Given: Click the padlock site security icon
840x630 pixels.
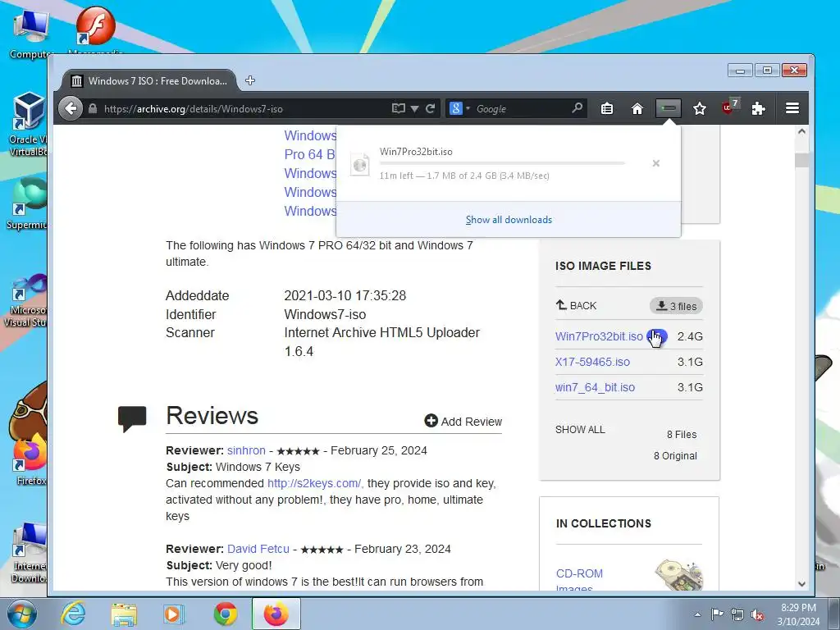Looking at the screenshot, I should pyautogui.click(x=93, y=109).
